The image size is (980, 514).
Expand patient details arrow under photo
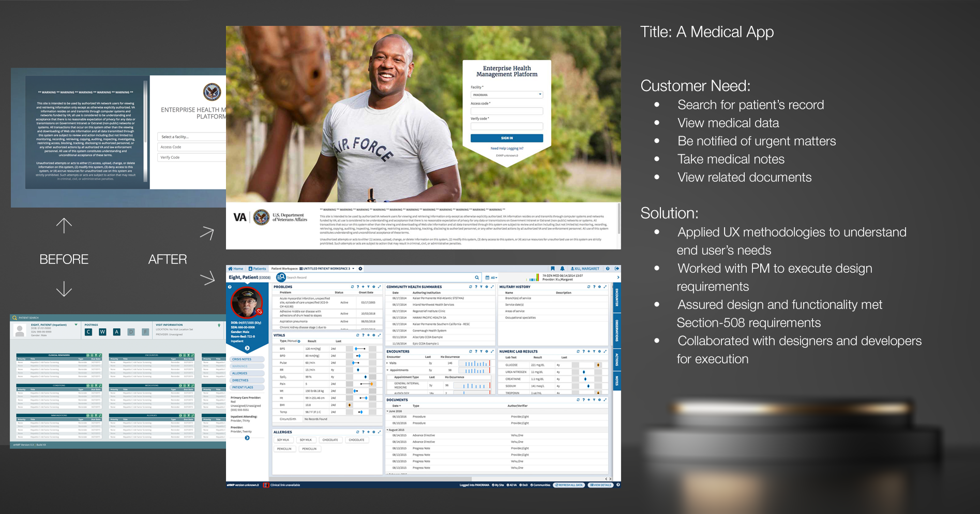247,348
